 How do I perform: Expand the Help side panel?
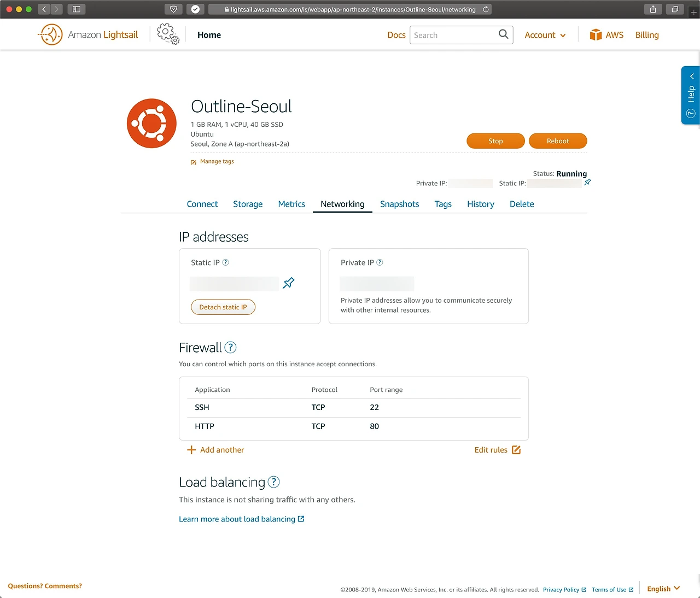coord(691,95)
